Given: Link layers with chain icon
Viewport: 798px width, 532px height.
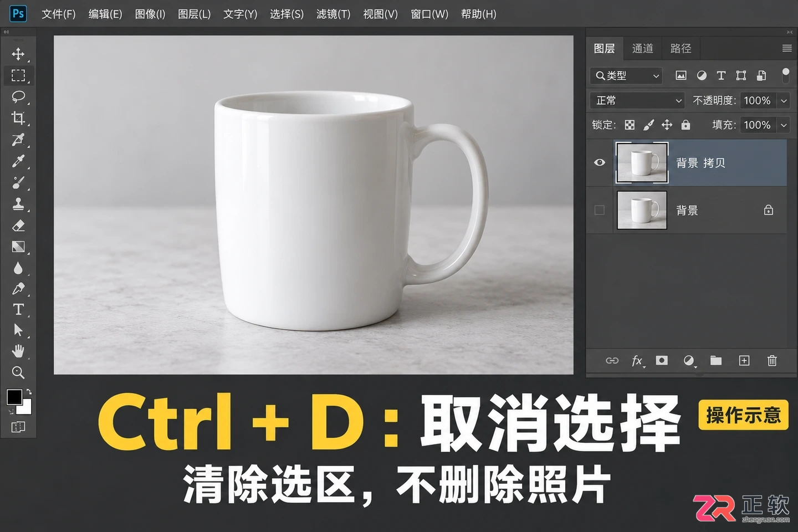Looking at the screenshot, I should tap(612, 361).
